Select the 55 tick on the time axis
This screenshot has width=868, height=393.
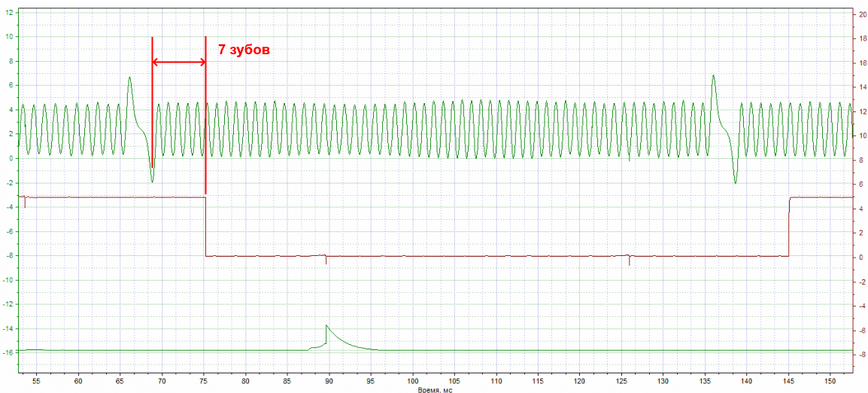[x=37, y=382]
